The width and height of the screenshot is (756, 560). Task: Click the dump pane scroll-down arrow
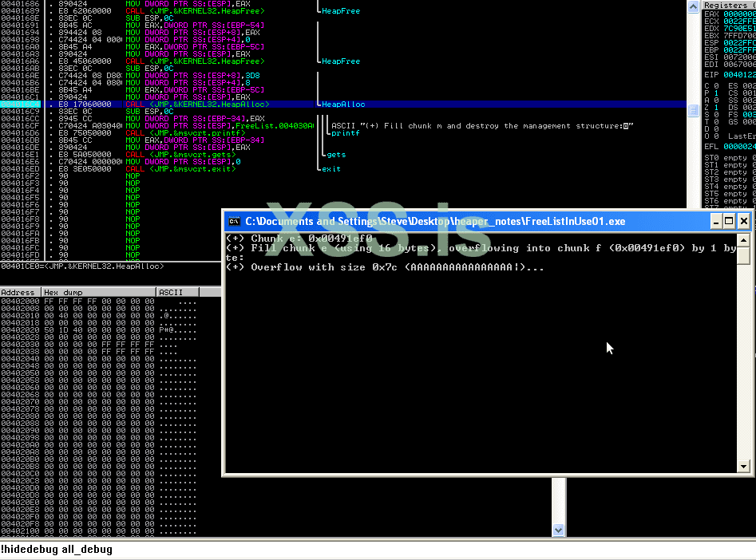tap(558, 530)
